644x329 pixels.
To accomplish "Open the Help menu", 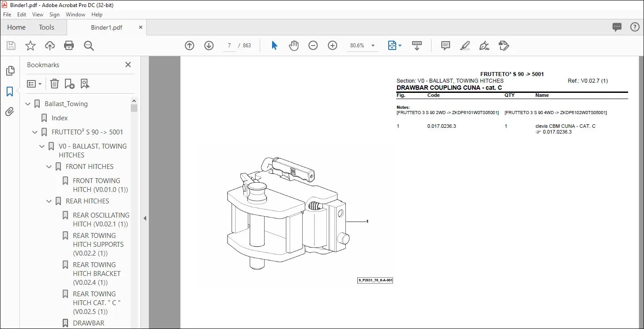I will [97, 15].
